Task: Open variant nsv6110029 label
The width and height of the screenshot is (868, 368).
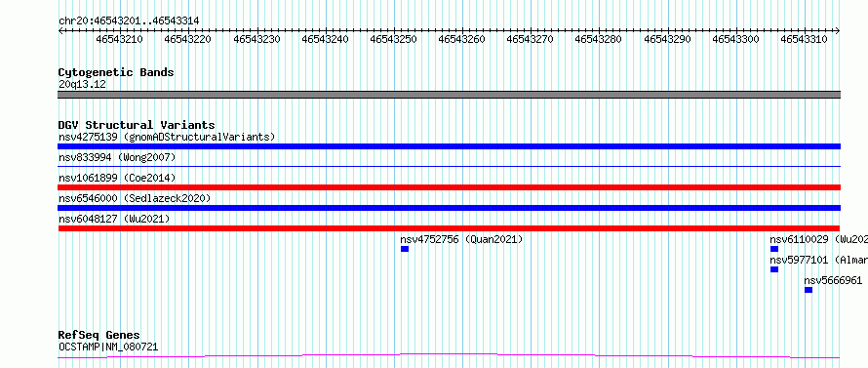Action: 818,239
